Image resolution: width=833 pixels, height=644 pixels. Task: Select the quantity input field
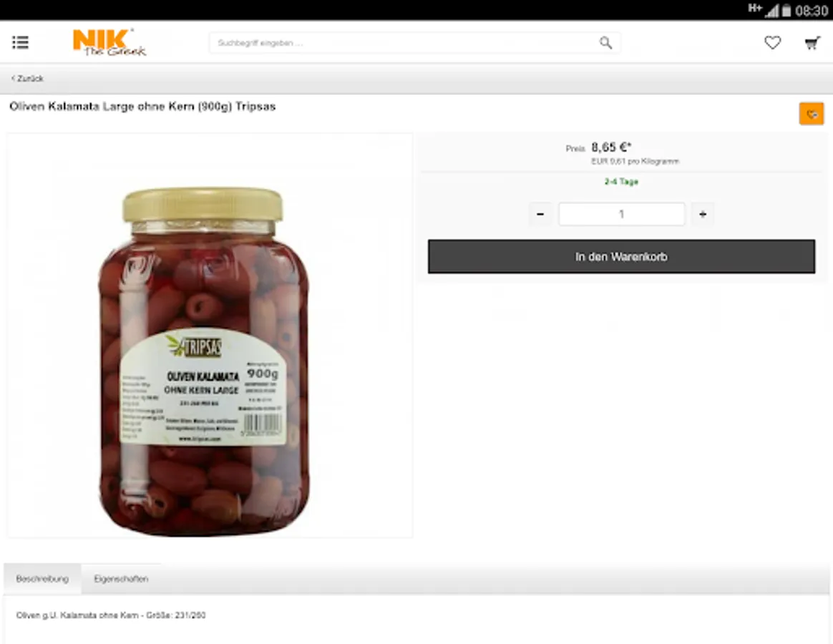coord(622,214)
